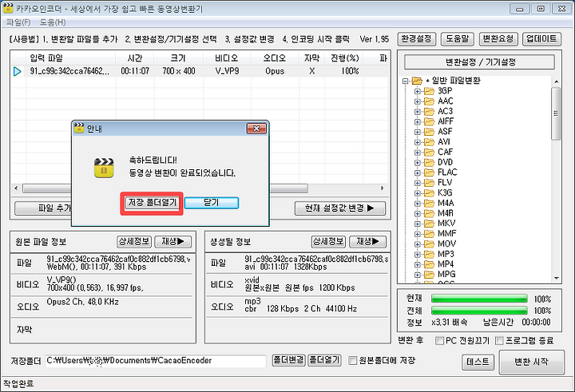
Task: Open the 파일(F) menu
Action: pos(18,22)
